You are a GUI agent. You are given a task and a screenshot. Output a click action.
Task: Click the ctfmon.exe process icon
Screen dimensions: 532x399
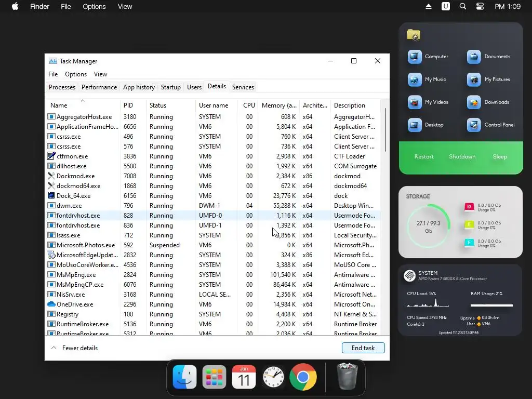coord(51,156)
